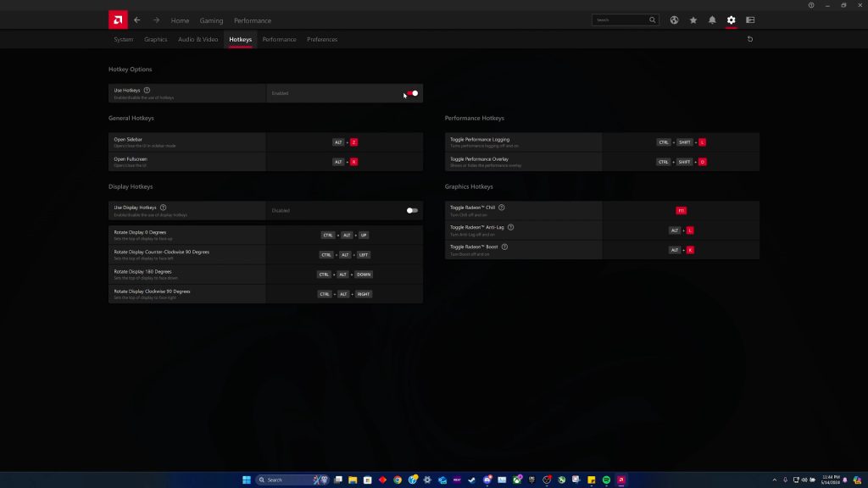Open the Windows Start menu
The height and width of the screenshot is (488, 868).
pos(247,480)
